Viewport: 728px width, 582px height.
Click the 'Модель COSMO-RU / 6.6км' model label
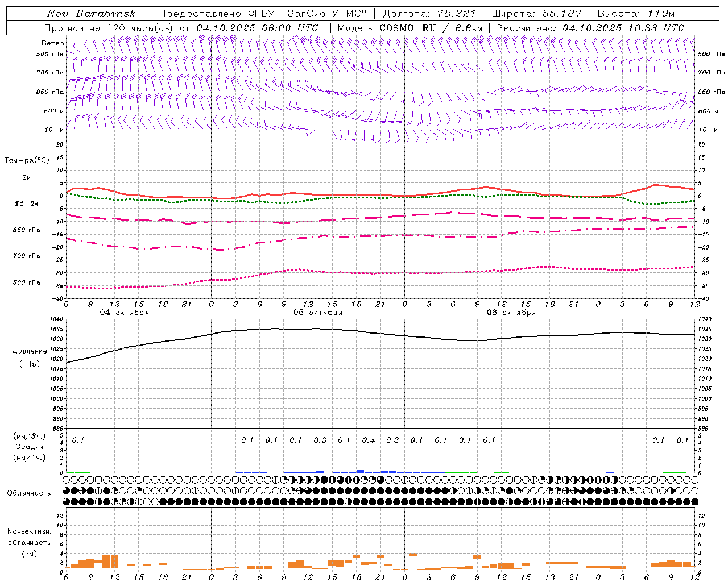click(x=410, y=28)
